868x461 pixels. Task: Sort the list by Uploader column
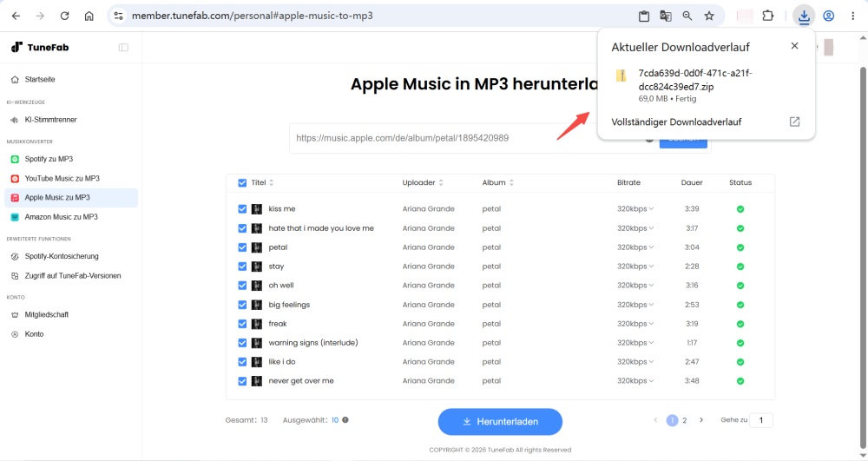(441, 182)
